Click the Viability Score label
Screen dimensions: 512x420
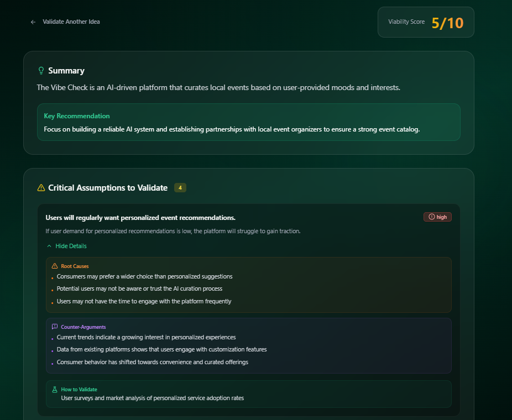pos(406,22)
